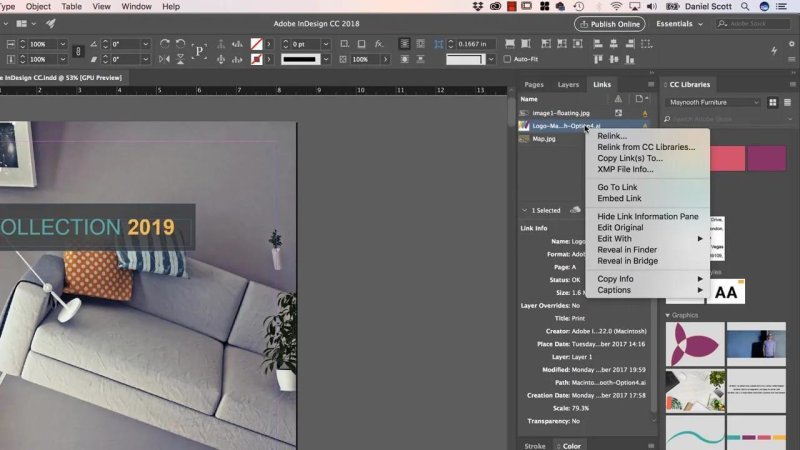Choose Relink... from context menu
This screenshot has height=450, width=800.
click(x=612, y=136)
